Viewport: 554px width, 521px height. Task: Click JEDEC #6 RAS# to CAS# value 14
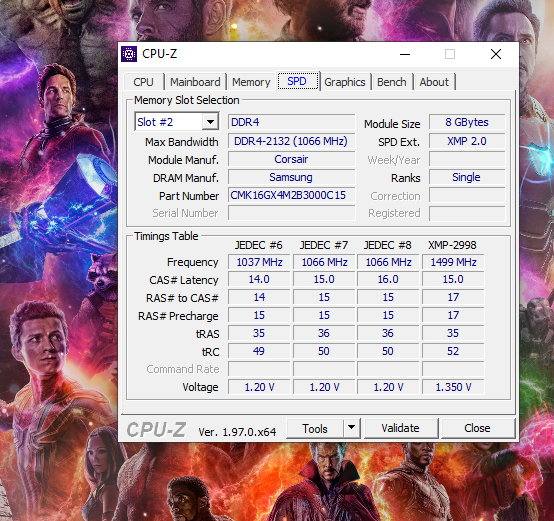pos(259,297)
